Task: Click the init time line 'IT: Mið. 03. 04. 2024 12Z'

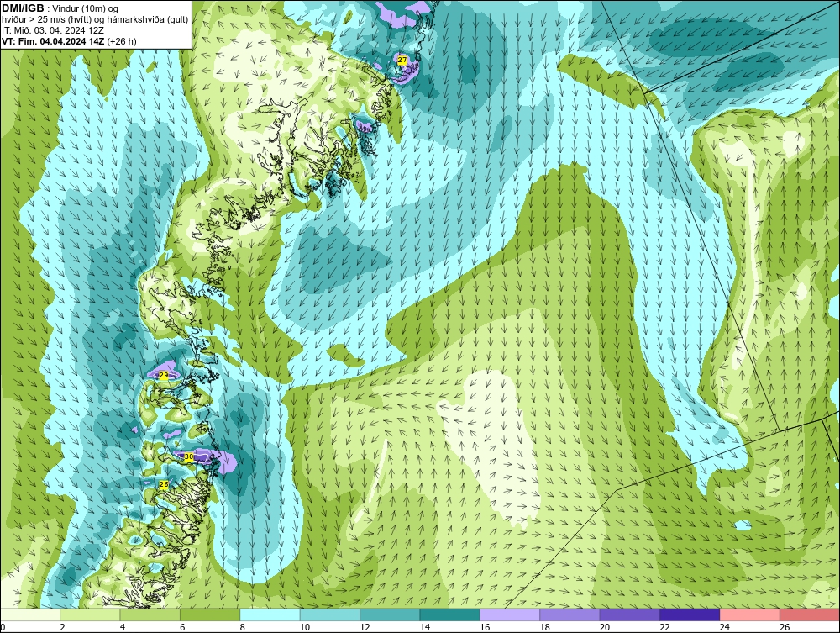Action: click(52, 30)
